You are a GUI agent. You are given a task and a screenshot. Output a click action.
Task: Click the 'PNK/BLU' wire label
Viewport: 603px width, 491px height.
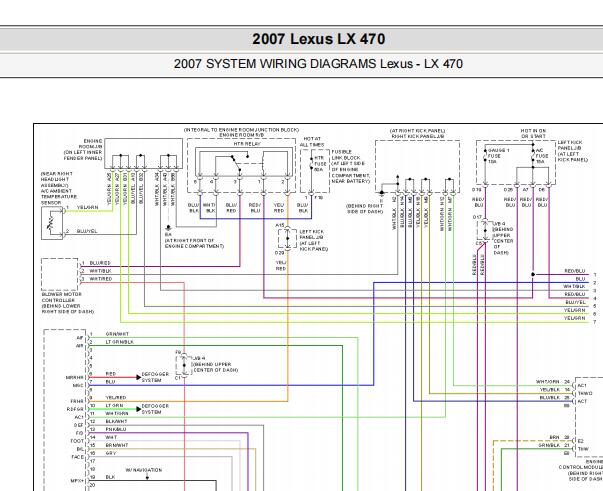click(116, 429)
